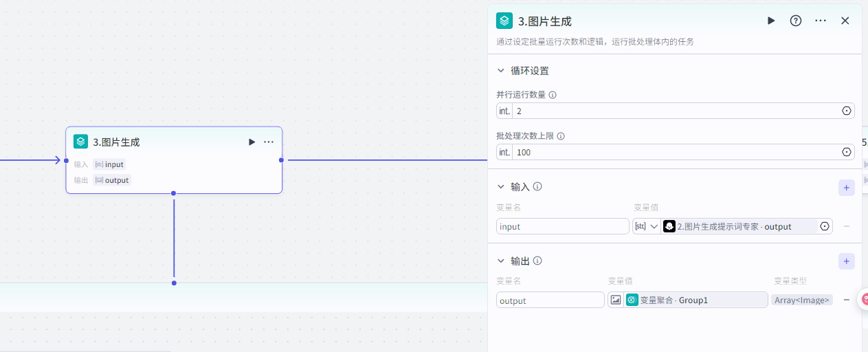Open variable selector for 并行运行数量
Viewport: 868px width, 352px height.
coord(846,111)
